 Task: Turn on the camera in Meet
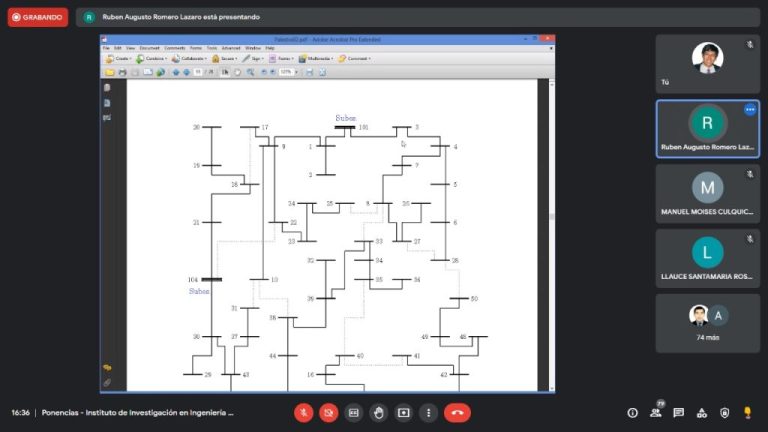(329, 412)
